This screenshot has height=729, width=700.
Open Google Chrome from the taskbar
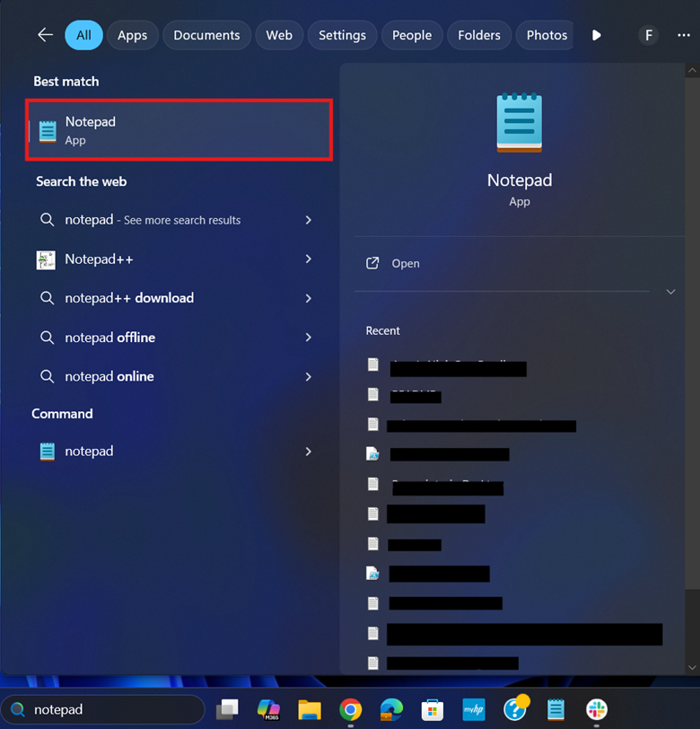(351, 709)
